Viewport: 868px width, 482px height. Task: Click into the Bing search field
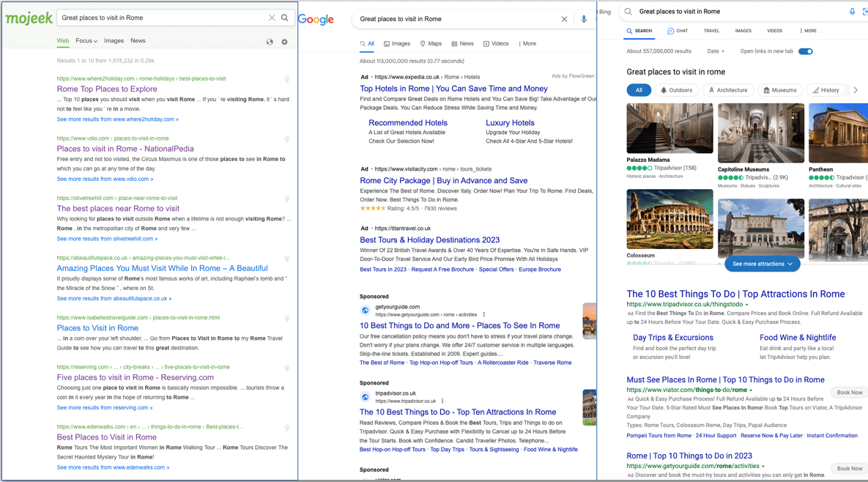[742, 11]
